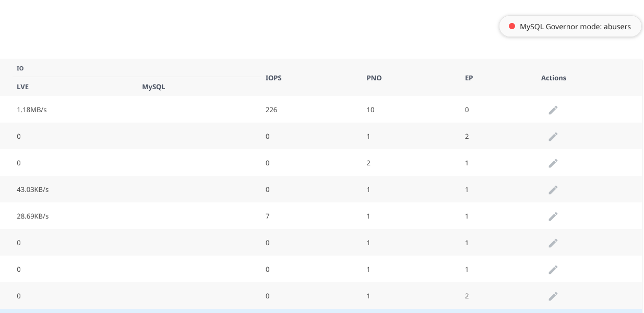Sort by the IOPS column header

273,78
